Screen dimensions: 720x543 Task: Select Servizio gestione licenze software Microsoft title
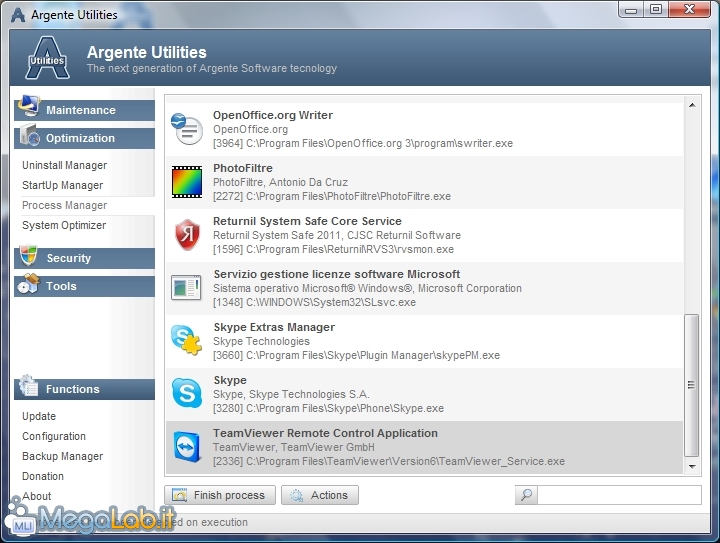coord(337,274)
